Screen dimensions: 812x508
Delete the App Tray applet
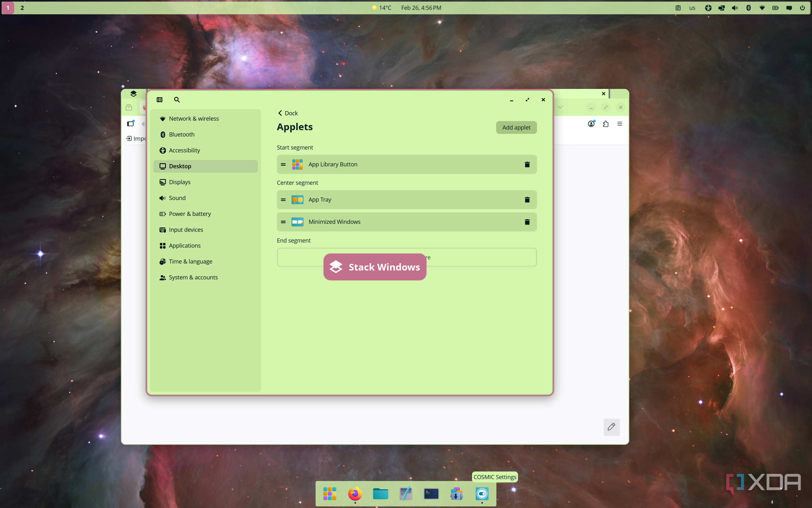point(527,200)
